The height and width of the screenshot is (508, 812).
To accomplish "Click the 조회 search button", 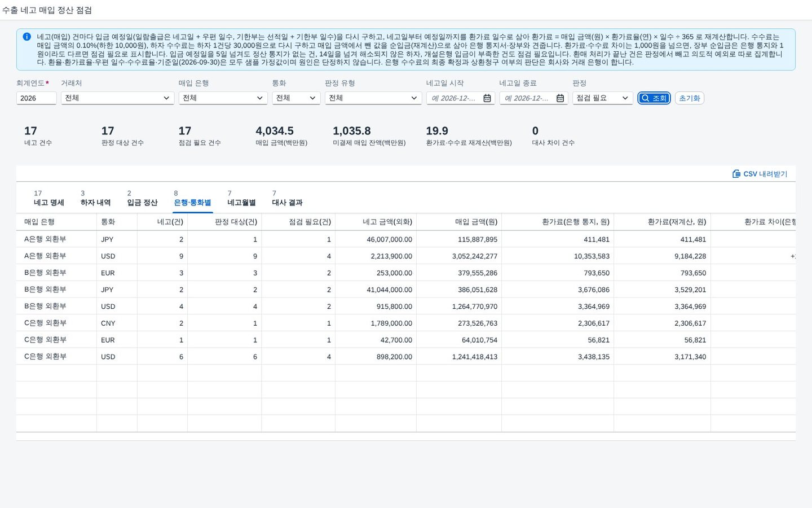I will tap(654, 98).
